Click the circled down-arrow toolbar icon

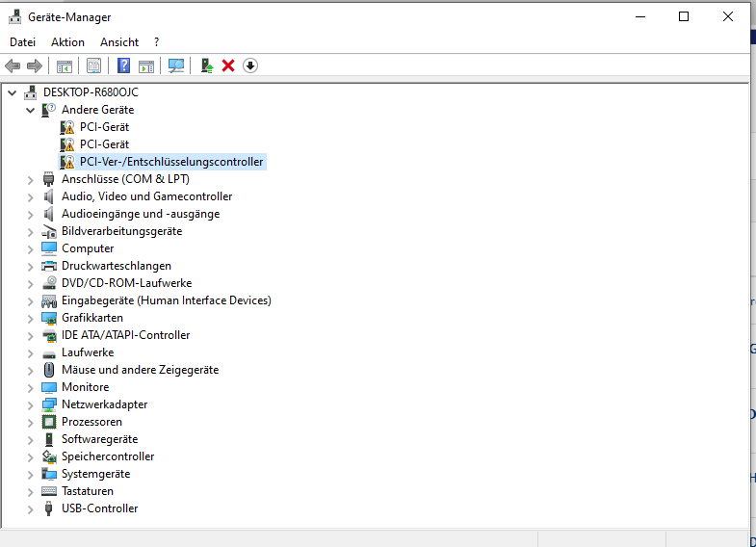[250, 65]
